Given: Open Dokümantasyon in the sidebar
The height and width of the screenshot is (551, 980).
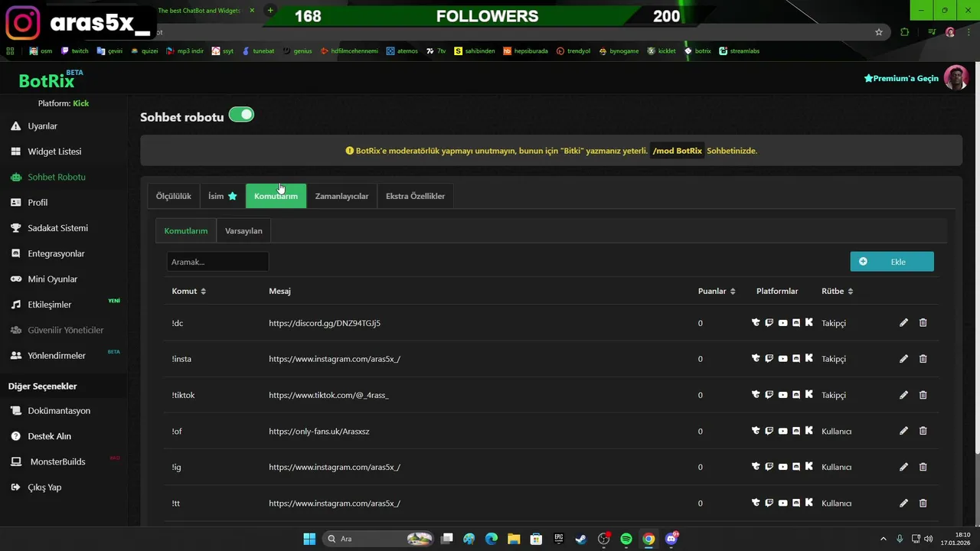Looking at the screenshot, I should 59,411.
